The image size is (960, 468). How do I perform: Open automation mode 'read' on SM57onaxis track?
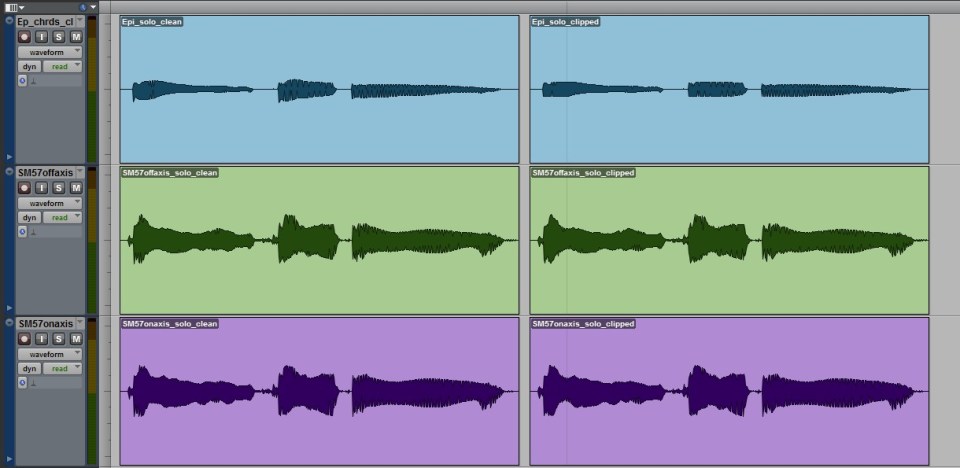click(62, 368)
